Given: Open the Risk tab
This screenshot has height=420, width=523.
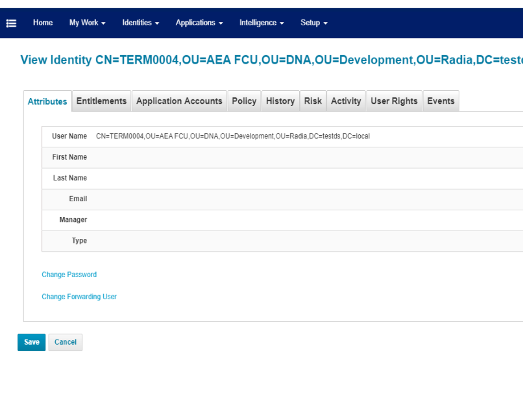Looking at the screenshot, I should [313, 101].
